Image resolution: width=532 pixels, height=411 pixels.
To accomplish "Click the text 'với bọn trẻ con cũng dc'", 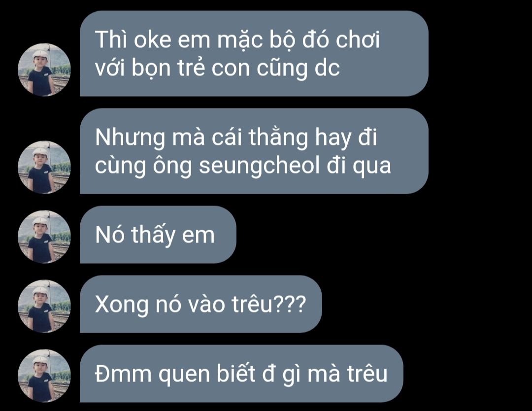I will coord(217,68).
